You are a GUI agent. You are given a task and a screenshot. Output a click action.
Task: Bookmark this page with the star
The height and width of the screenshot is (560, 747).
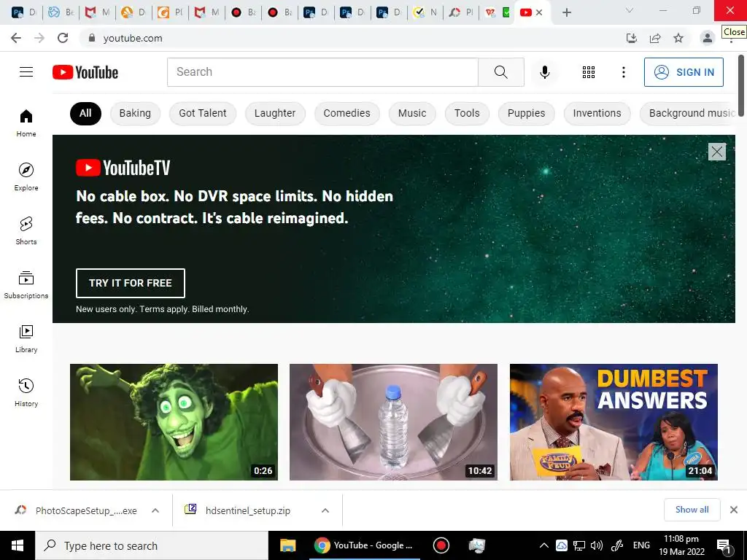click(x=678, y=38)
